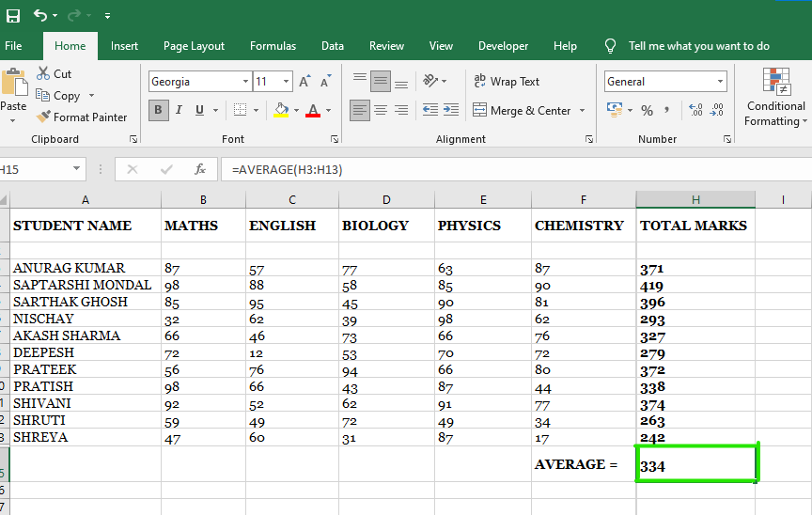The width and height of the screenshot is (812, 515).
Task: Toggle Italic formatting
Action: [x=180, y=110]
